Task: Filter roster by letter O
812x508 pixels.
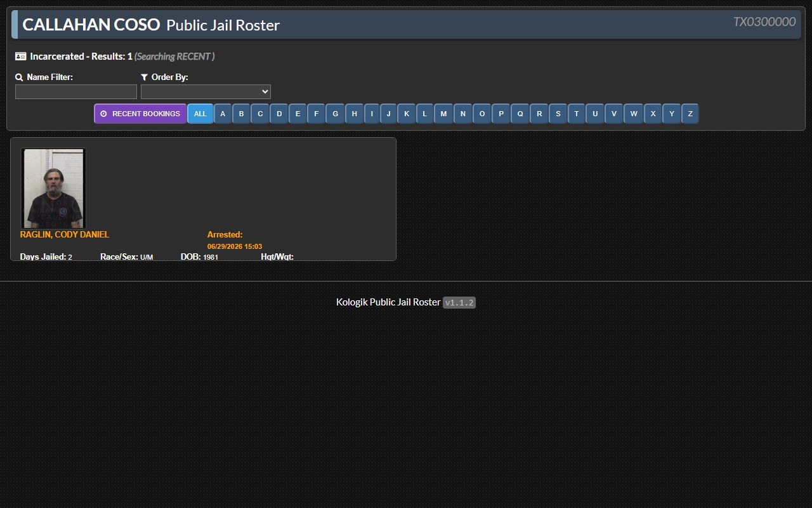Action: click(482, 114)
